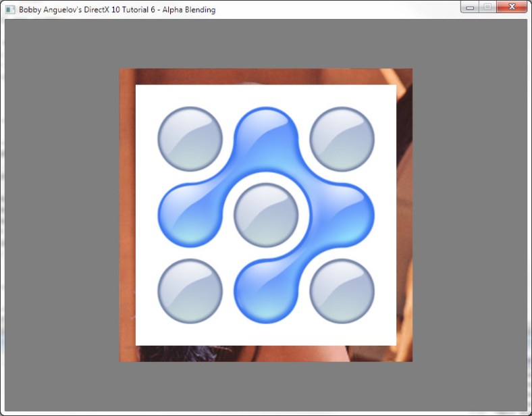Click the bottom-right gray glass sphere
Viewport: 532px width, 416px height.
342,290
